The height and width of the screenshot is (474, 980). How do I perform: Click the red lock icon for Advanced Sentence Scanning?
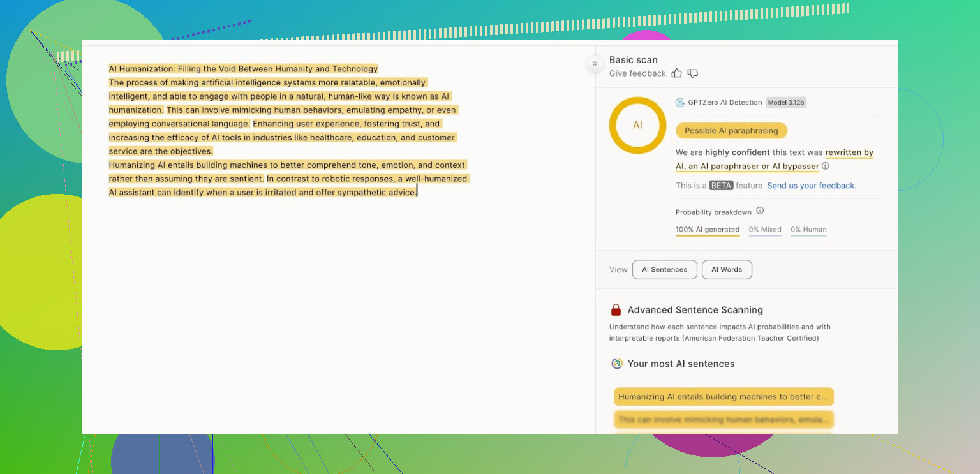tap(616, 310)
